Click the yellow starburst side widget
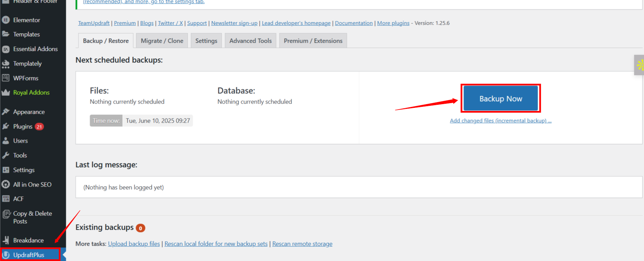This screenshot has width=644, height=261. click(640, 65)
